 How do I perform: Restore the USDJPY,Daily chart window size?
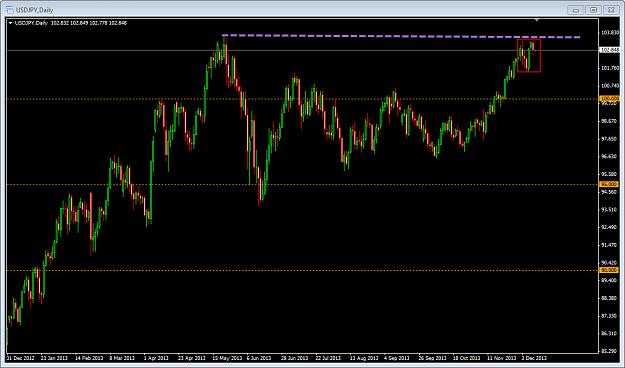[594, 10]
